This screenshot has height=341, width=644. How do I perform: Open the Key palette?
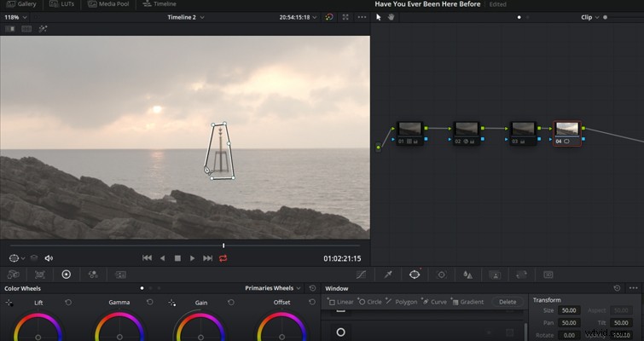pyautogui.click(x=495, y=275)
